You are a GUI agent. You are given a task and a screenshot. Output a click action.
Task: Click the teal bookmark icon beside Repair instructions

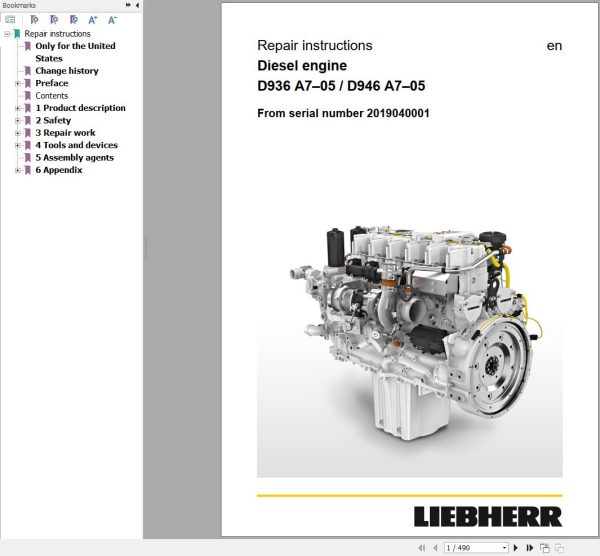(17, 34)
